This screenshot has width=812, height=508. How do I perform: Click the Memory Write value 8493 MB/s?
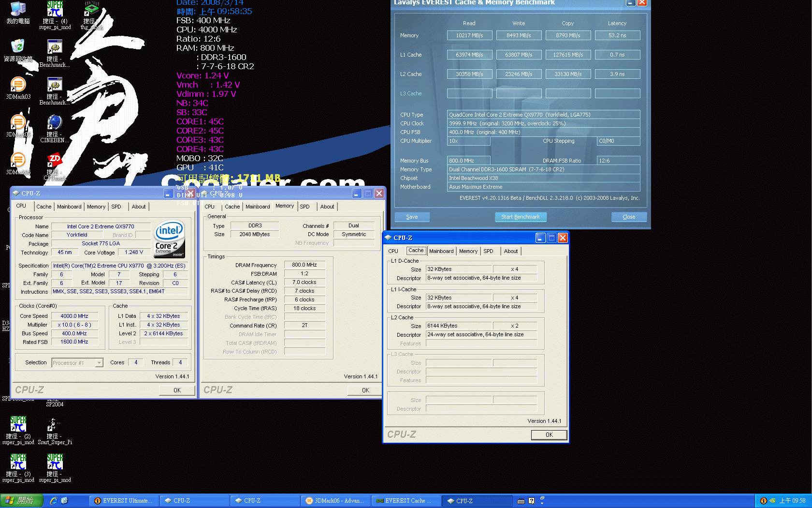[519, 35]
